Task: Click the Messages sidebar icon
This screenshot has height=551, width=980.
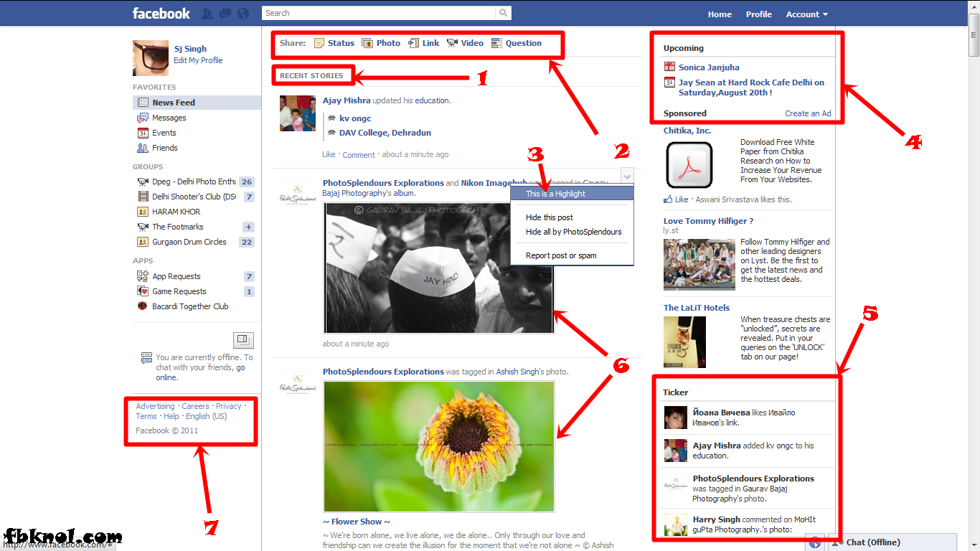Action: [x=143, y=118]
